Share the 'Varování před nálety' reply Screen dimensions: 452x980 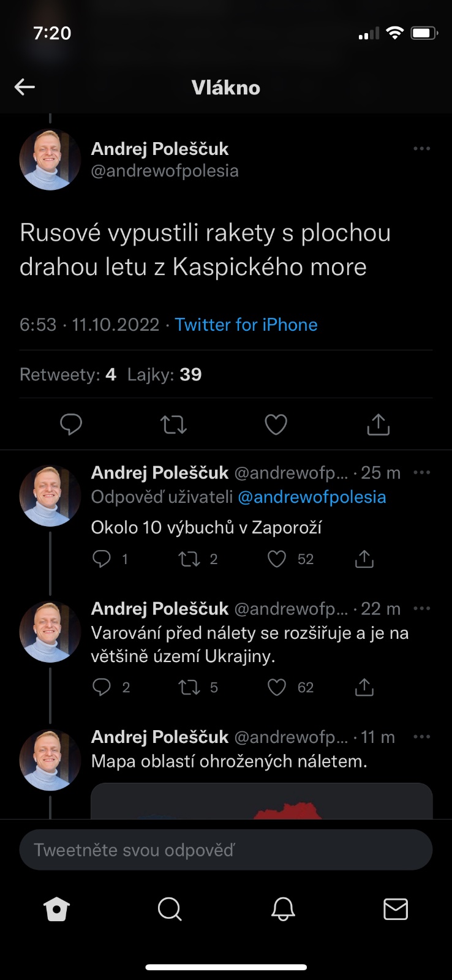364,687
